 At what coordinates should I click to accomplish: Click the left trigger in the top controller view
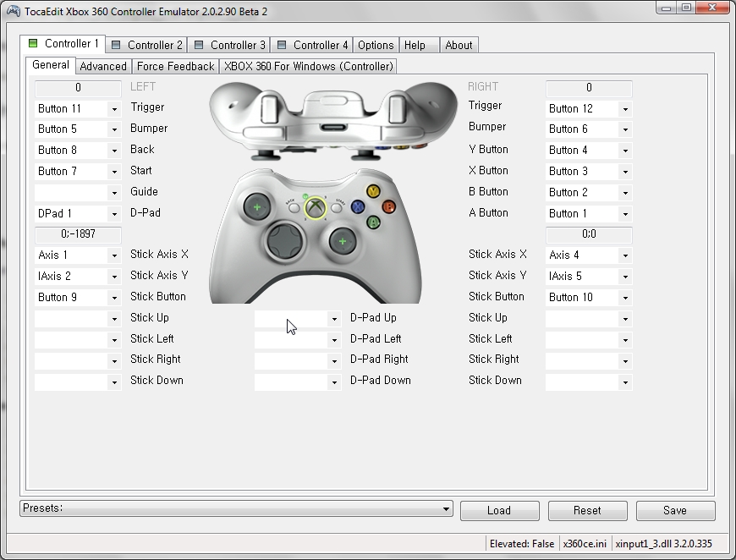[268, 107]
